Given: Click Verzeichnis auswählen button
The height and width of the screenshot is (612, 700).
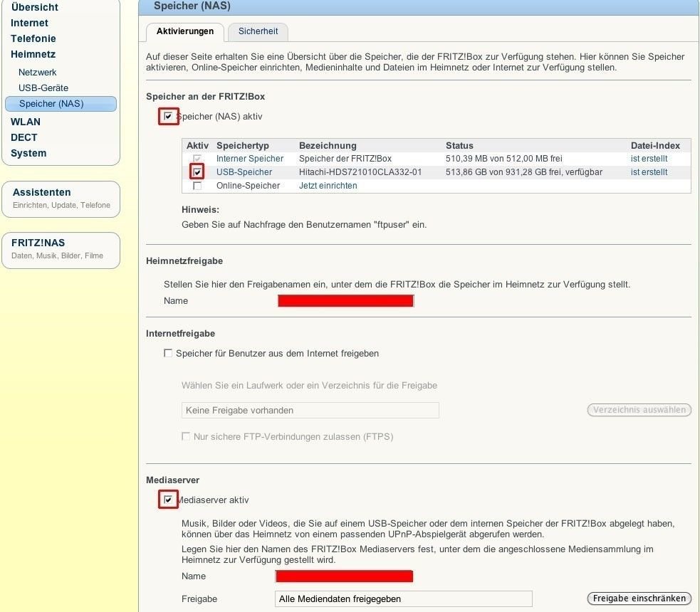Looking at the screenshot, I should click(x=639, y=409).
